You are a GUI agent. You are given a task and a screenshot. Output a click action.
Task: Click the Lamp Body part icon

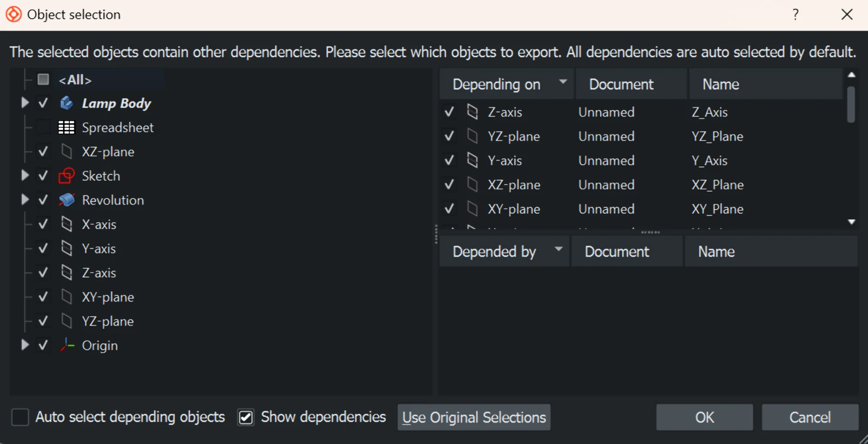(x=66, y=103)
